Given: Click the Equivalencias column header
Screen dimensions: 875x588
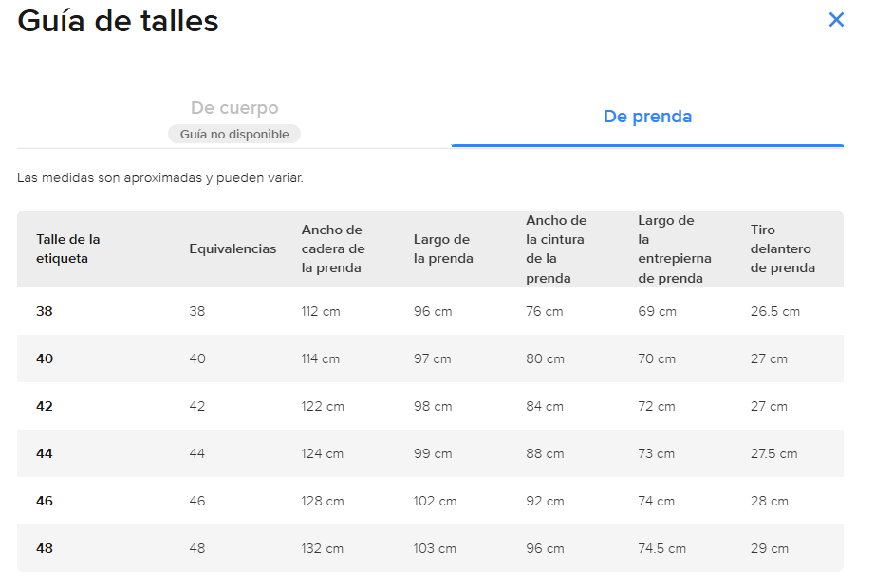Looking at the screenshot, I should click(233, 248).
